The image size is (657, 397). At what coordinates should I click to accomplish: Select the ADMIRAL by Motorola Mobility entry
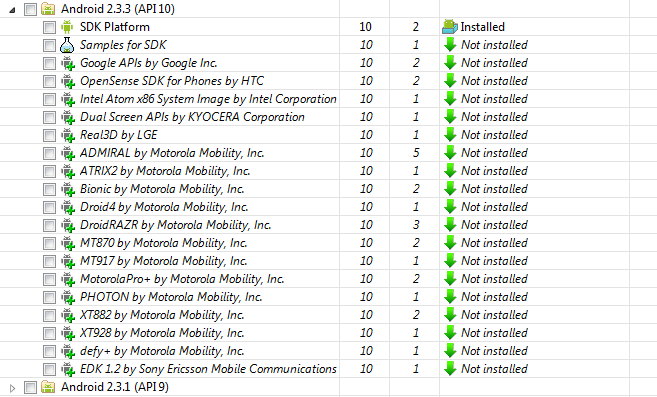coord(172,153)
